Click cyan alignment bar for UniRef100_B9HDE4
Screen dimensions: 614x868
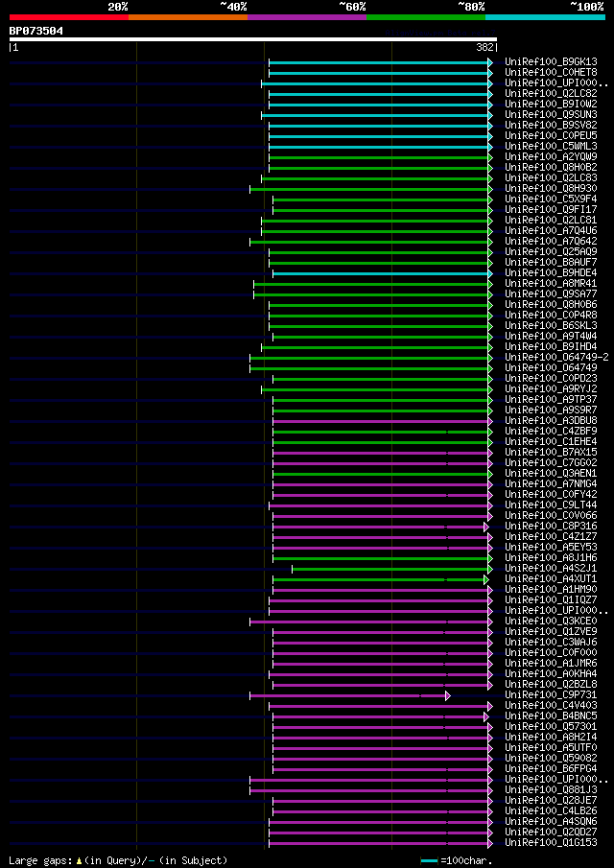(380, 273)
